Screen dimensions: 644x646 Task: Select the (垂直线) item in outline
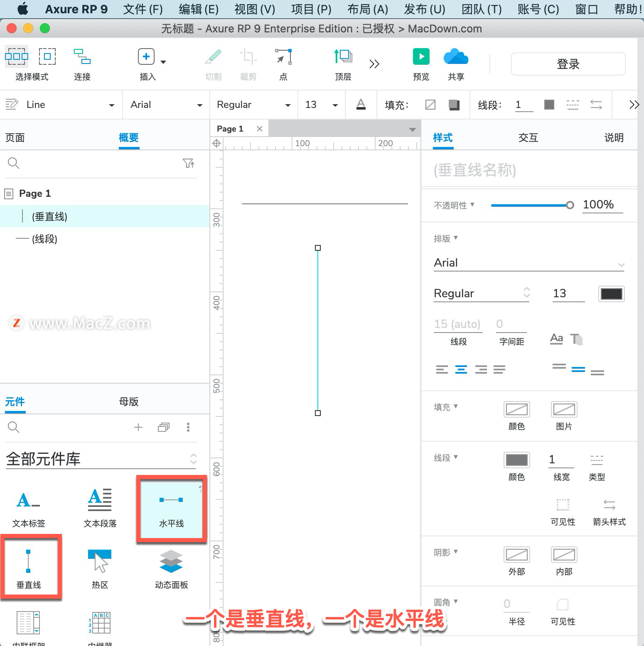(x=104, y=216)
